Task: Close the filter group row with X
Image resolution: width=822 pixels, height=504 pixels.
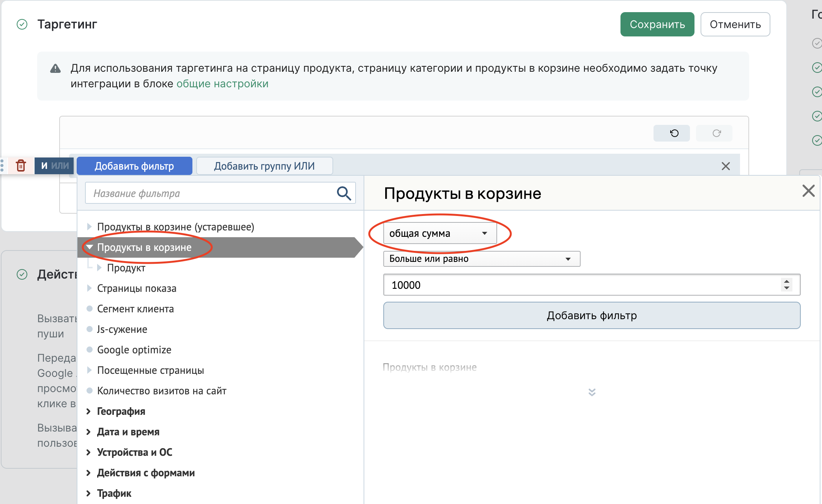Action: (725, 166)
